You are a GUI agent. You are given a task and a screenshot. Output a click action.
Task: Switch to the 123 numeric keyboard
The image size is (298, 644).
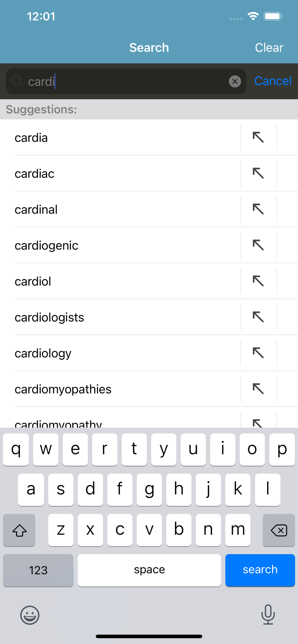coord(38,570)
